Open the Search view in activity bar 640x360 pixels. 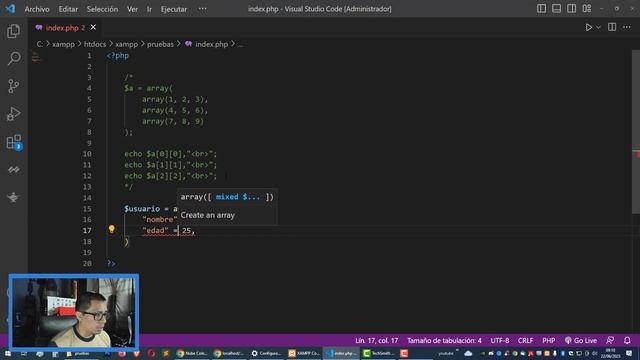coord(13,58)
